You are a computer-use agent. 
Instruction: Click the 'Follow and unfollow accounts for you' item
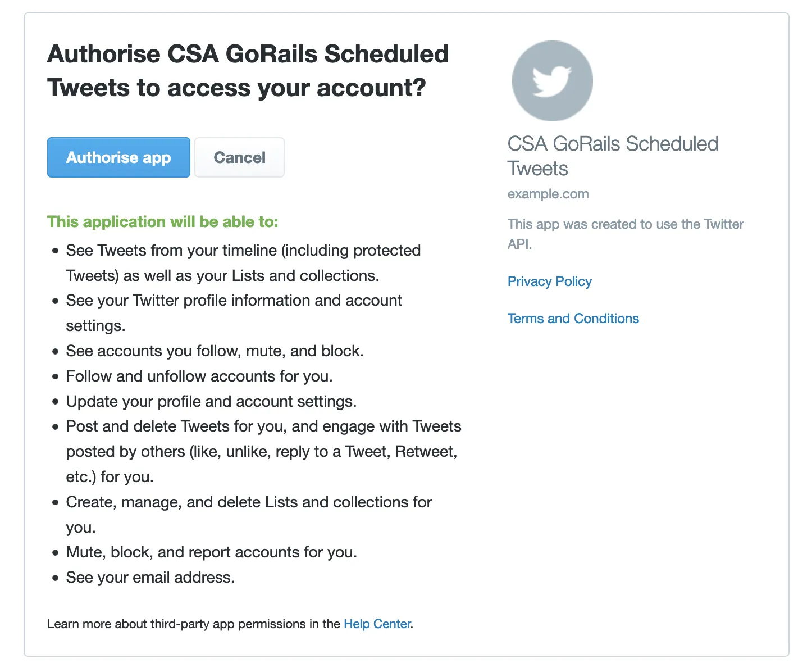pyautogui.click(x=199, y=376)
